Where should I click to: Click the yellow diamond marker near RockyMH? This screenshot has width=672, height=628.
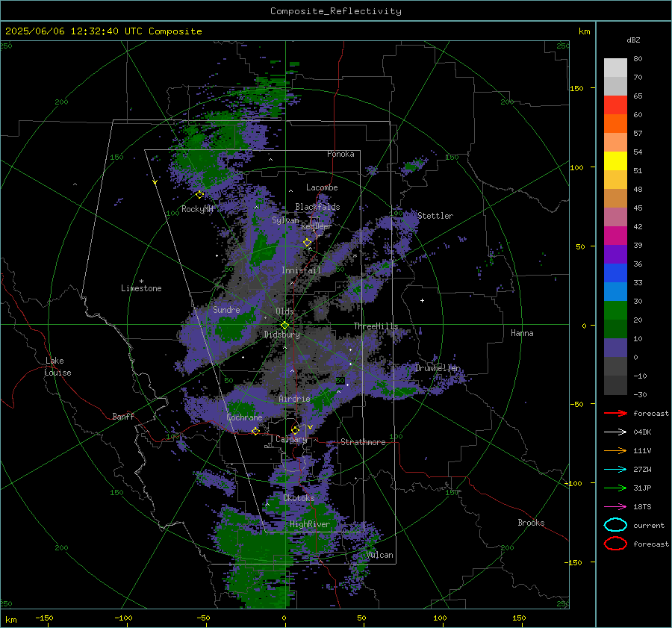tap(199, 195)
